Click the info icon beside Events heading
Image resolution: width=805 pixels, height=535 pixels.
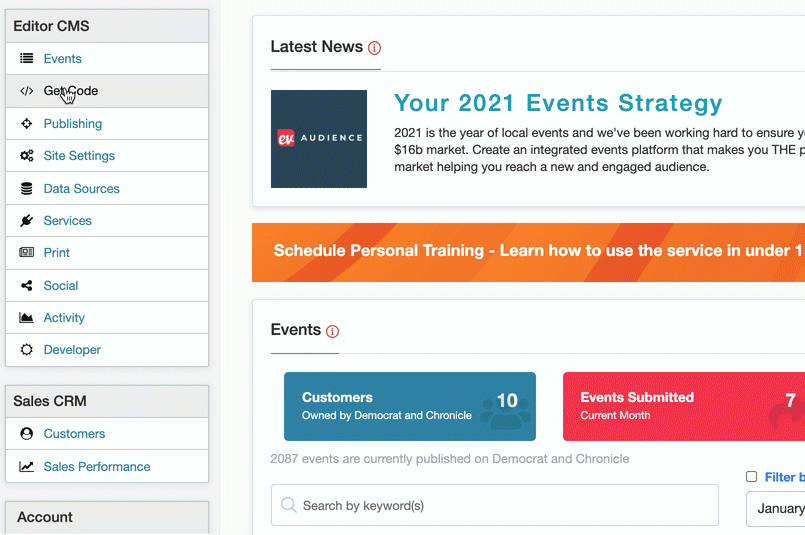333,332
